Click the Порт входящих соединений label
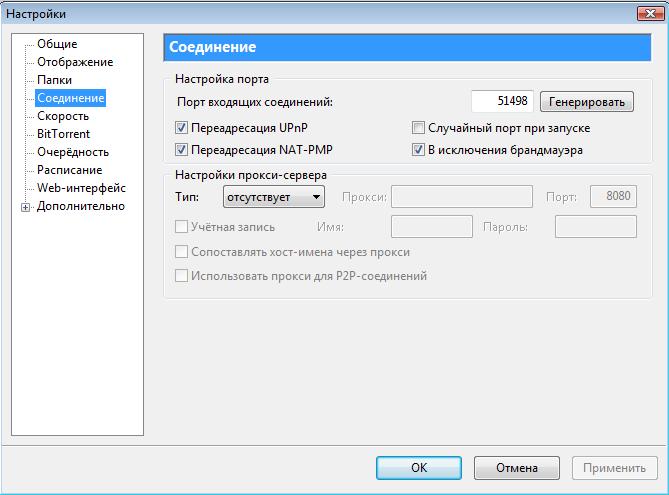 255,102
